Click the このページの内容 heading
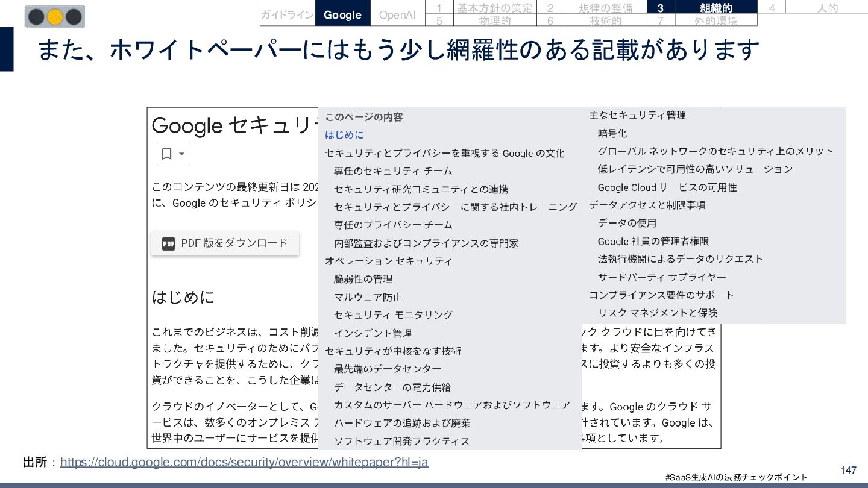This screenshot has height=488, width=868. click(364, 117)
